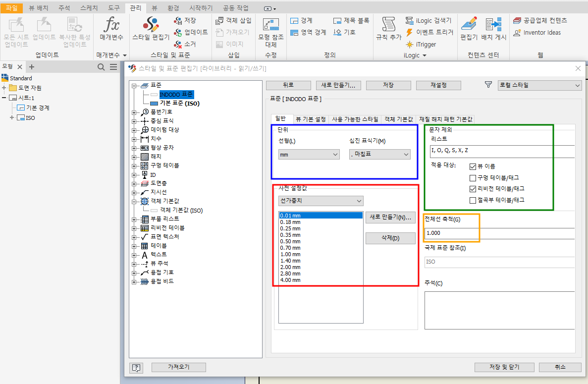Viewport: 588px width, 384px height.
Task: Click the dialog 저장 button
Action: pos(388,85)
